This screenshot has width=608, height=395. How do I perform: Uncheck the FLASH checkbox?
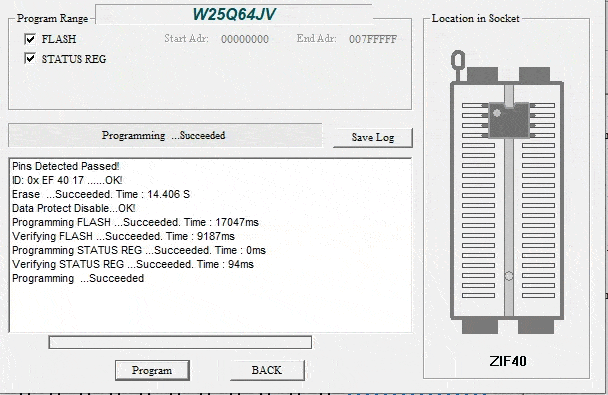click(x=30, y=39)
